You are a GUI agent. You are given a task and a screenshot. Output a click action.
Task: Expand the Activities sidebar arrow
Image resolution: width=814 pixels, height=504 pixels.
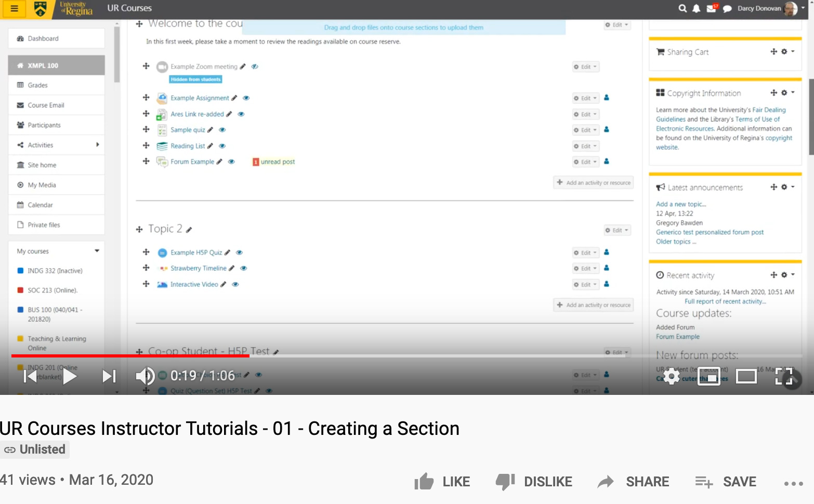98,144
